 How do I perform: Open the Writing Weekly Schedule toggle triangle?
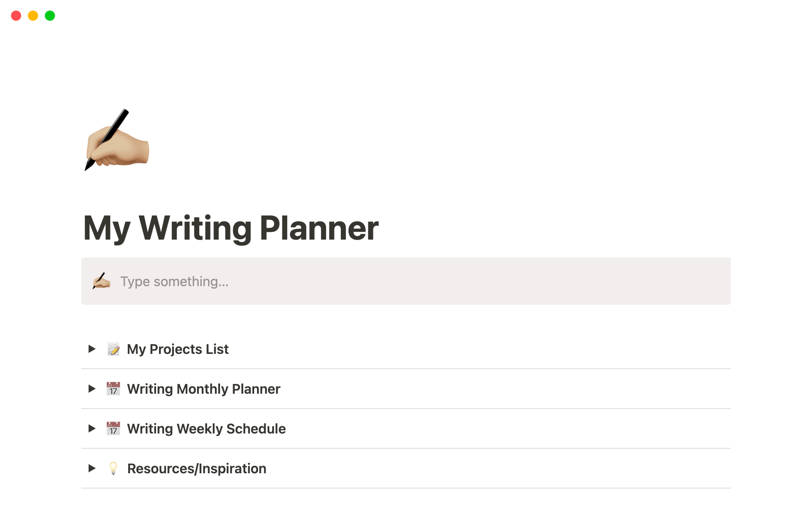(x=92, y=428)
